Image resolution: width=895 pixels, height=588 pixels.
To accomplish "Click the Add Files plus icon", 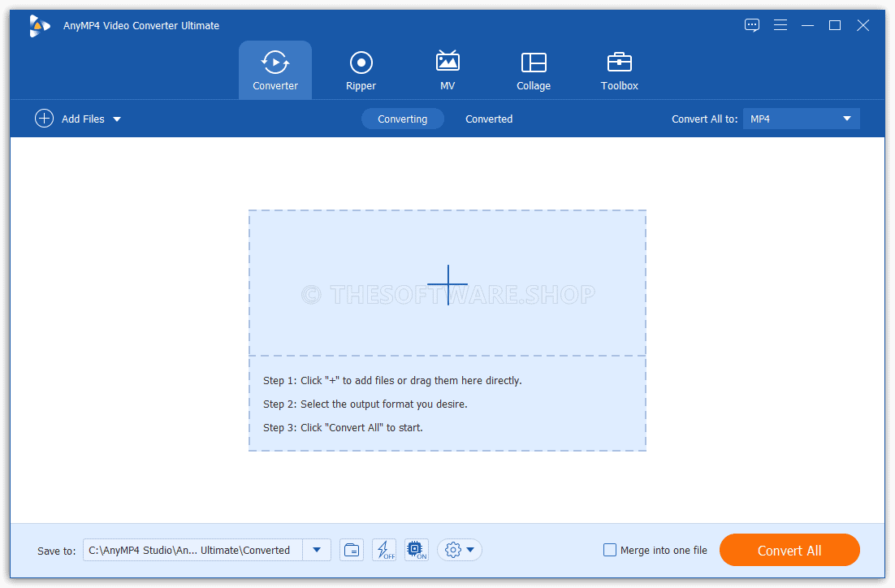I will (44, 119).
